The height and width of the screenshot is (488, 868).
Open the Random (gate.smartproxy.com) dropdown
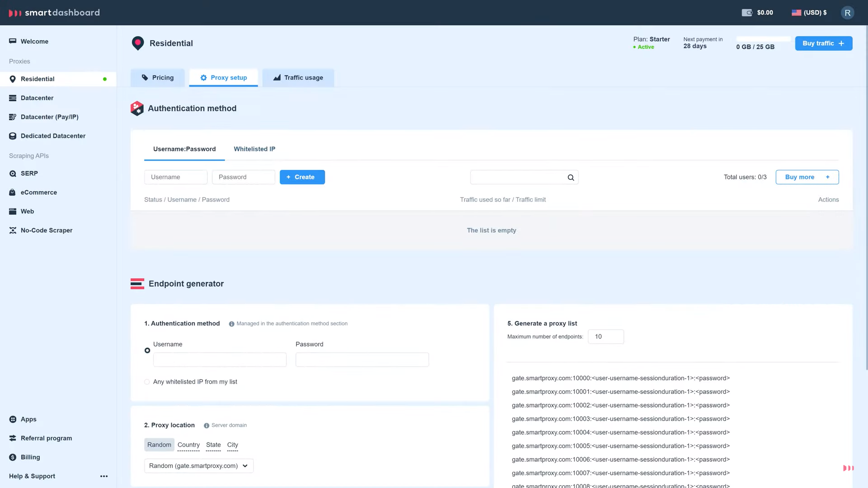[x=198, y=465]
